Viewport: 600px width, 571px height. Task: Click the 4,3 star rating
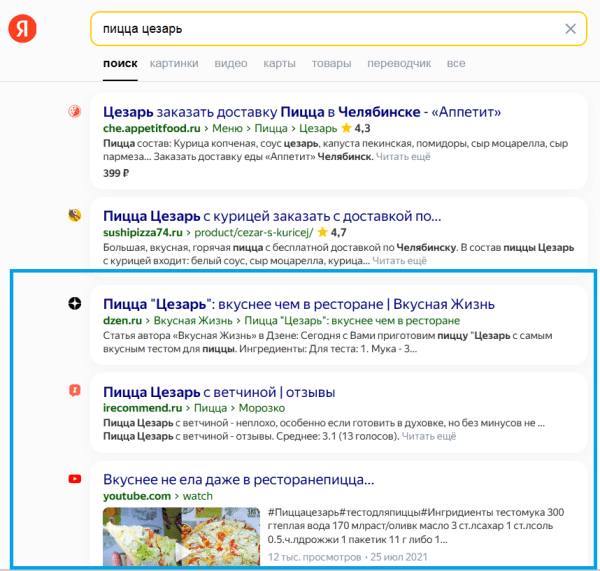tap(355, 128)
